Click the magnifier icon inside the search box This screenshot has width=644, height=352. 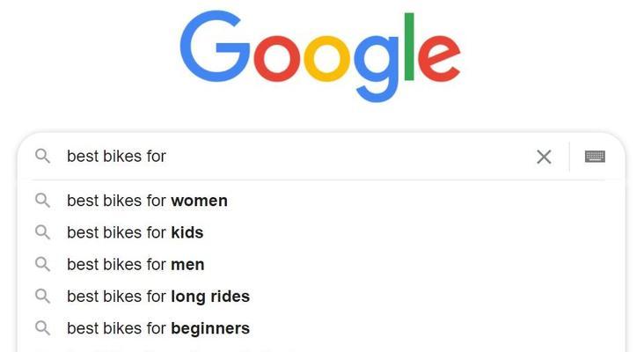pyautogui.click(x=42, y=156)
